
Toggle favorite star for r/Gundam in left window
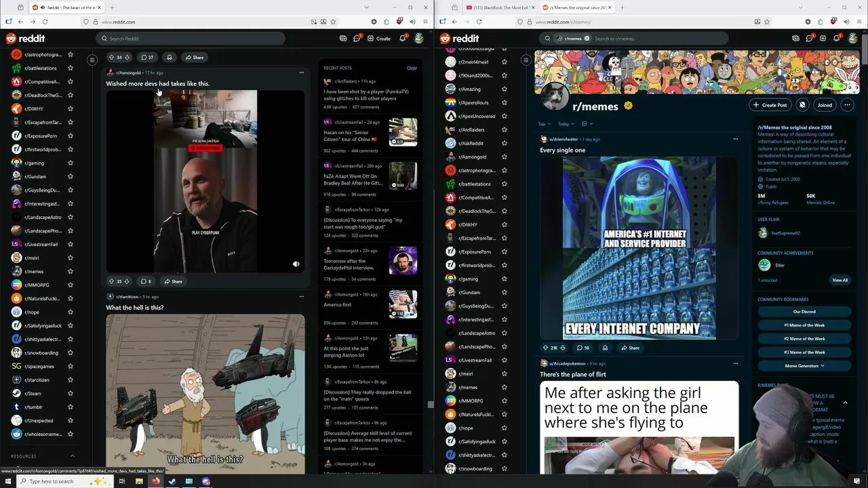[71, 177]
